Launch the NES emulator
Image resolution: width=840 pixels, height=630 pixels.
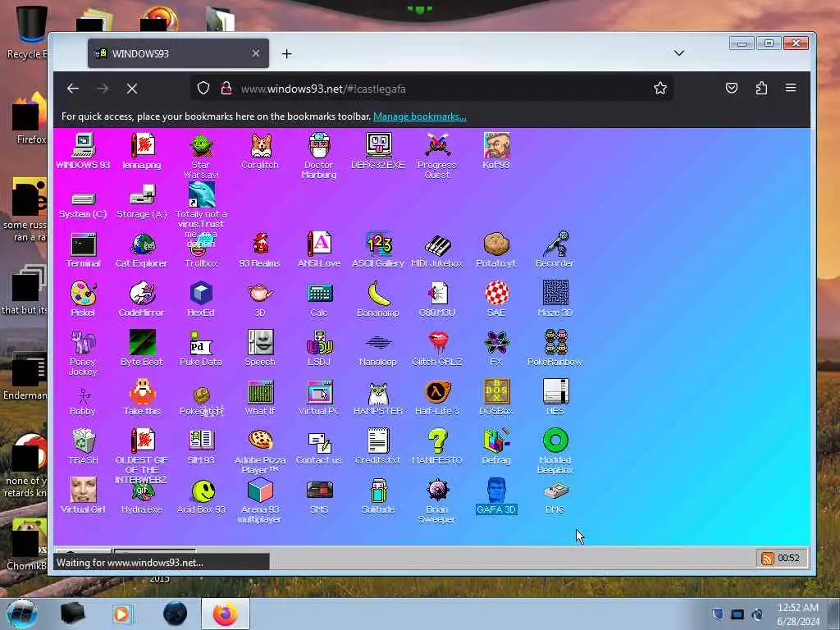[555, 397]
